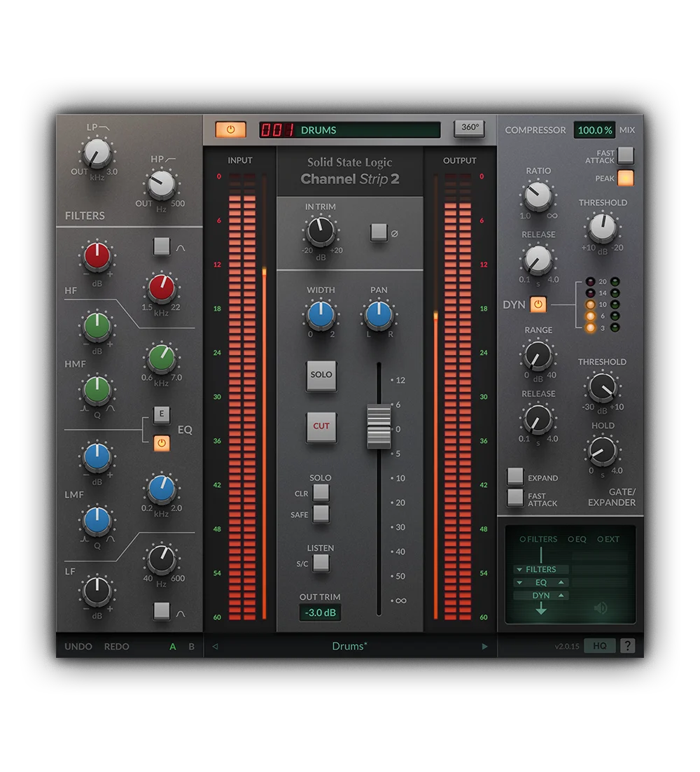700x772 pixels.
Task: Click the speaker icon in the routing display
Action: click(x=601, y=608)
